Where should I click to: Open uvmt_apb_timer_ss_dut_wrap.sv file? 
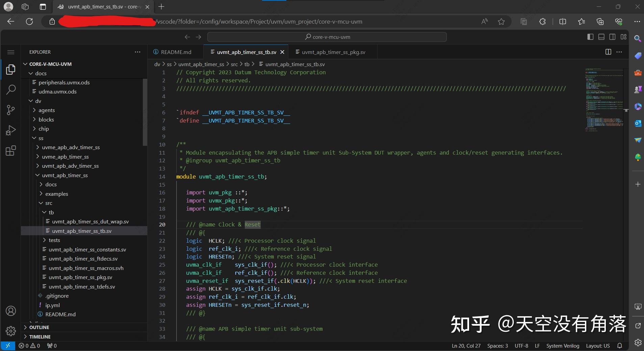[90, 222]
